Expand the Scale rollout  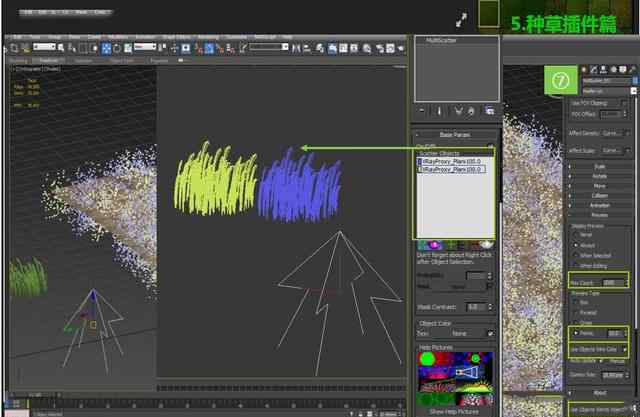click(599, 166)
